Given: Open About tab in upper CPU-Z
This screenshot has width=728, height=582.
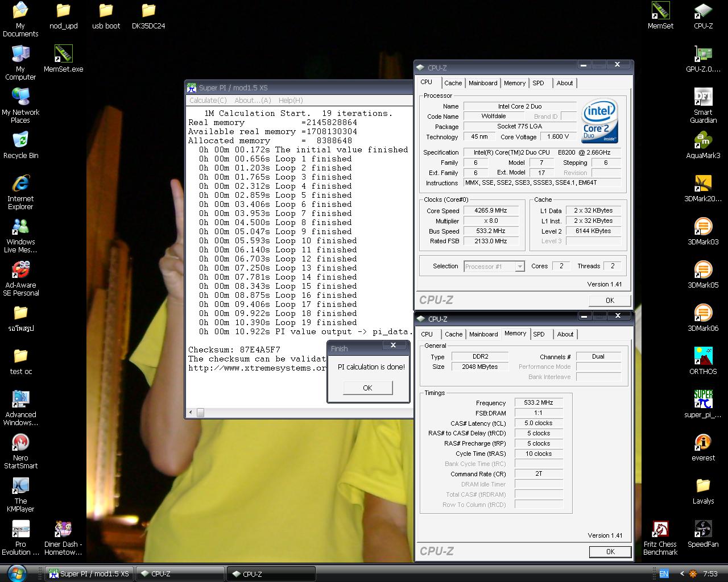Looking at the screenshot, I should pyautogui.click(x=565, y=83).
